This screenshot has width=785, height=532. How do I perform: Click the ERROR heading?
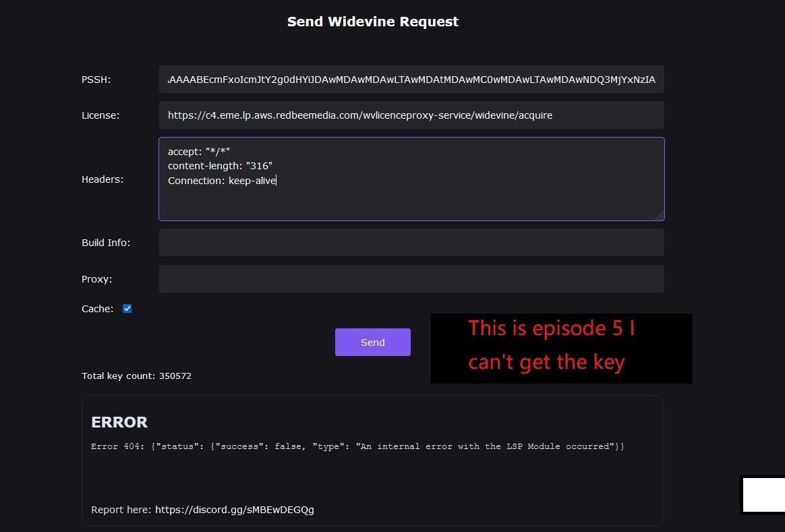(x=119, y=422)
